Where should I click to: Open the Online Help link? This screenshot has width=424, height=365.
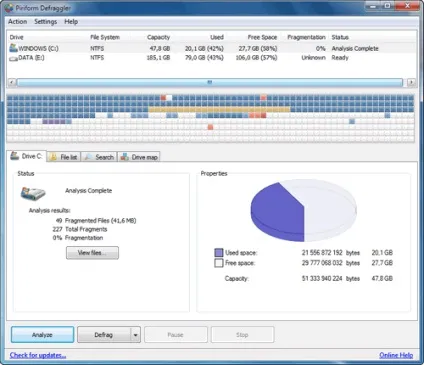click(x=396, y=355)
